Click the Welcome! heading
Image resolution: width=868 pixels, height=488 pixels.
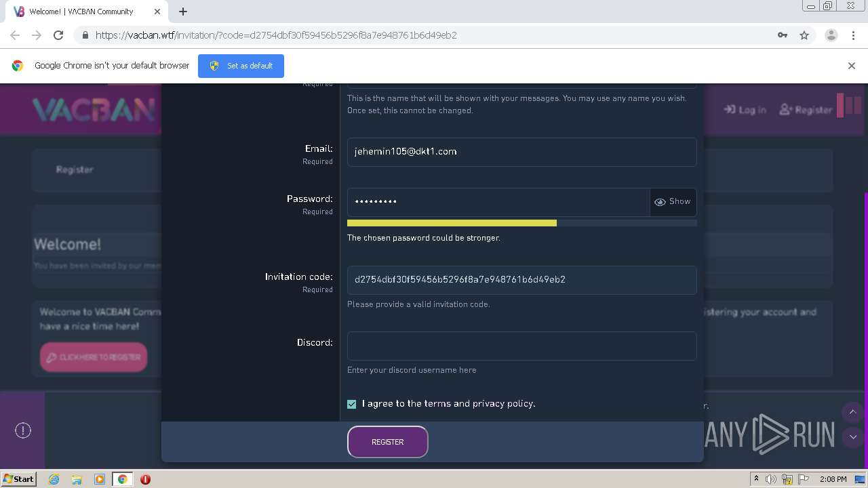coord(67,244)
